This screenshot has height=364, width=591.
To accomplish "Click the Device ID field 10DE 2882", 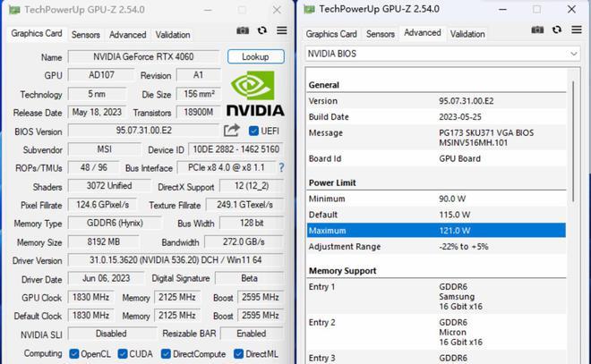I will pos(236,149).
